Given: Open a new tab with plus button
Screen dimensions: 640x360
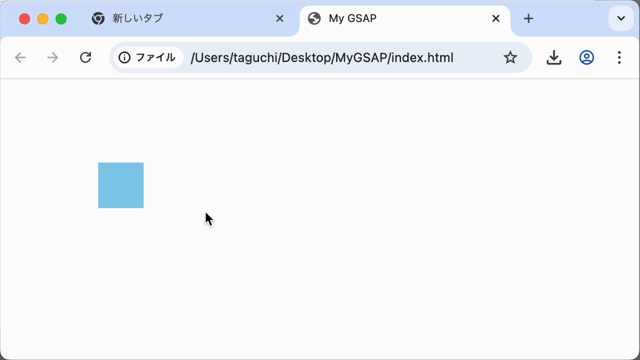Looking at the screenshot, I should (x=529, y=18).
